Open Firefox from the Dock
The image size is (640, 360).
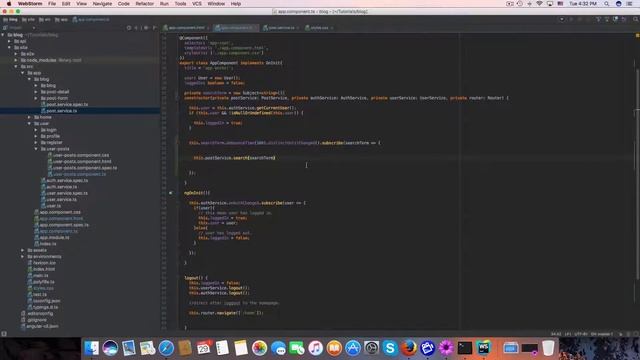[409, 348]
